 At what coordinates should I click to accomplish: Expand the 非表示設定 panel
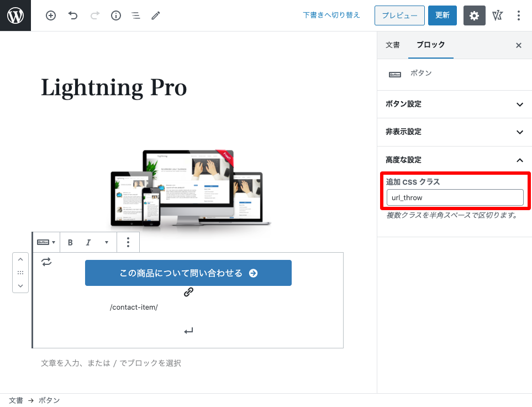454,132
